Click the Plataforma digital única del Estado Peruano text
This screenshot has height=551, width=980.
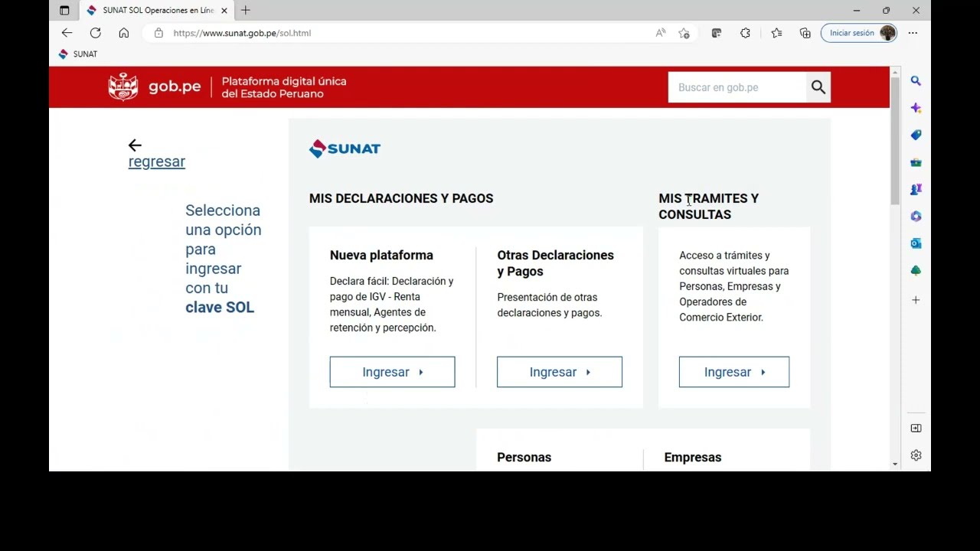284,87
